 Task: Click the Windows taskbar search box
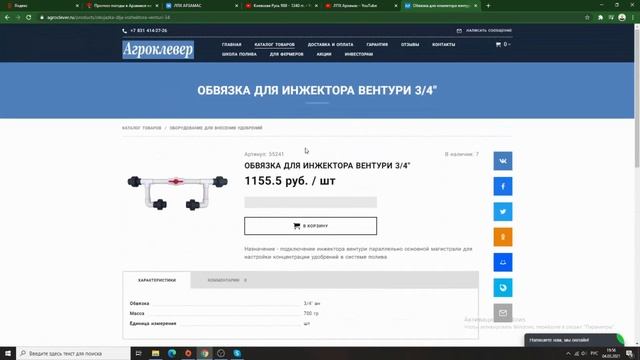click(x=73, y=353)
